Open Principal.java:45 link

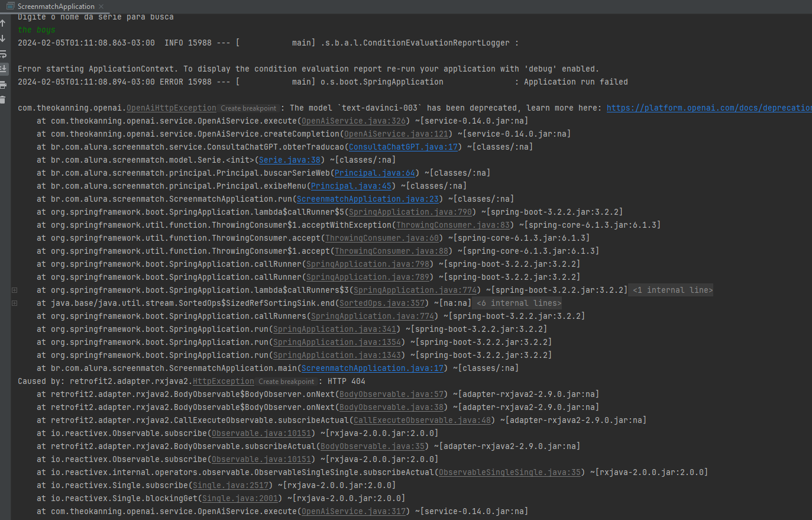351,186
